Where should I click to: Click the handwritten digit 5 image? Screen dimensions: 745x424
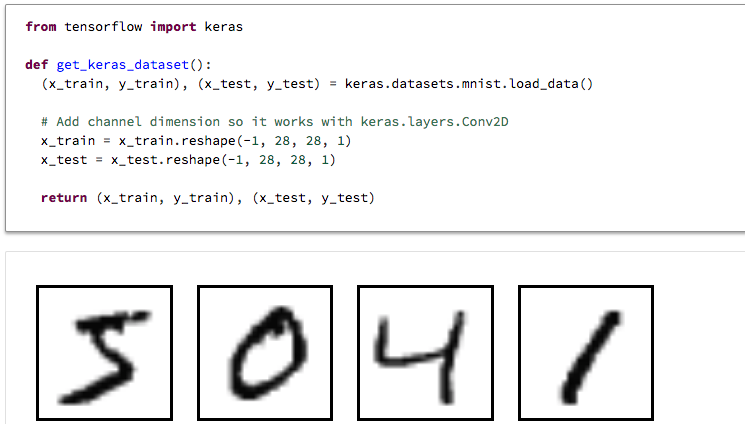pos(104,353)
